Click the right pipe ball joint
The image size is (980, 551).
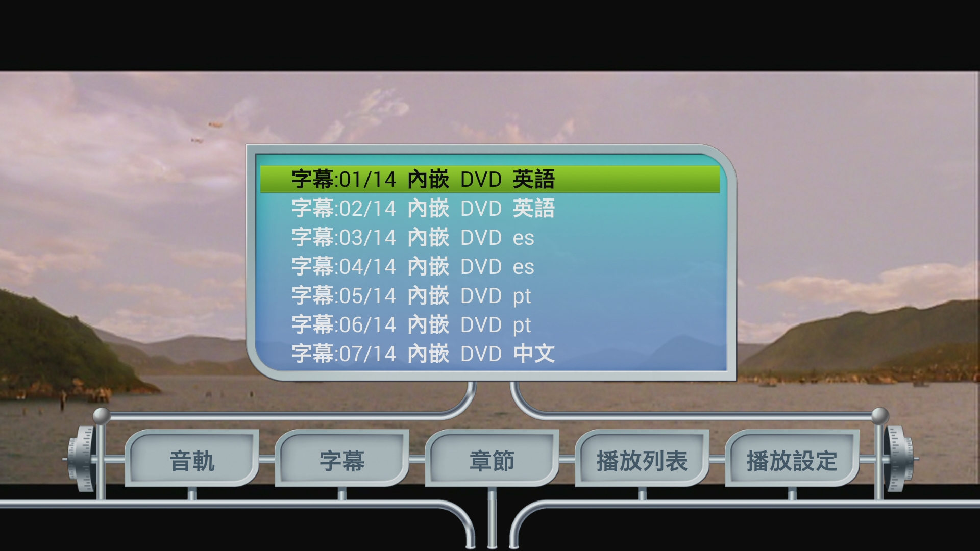880,416
